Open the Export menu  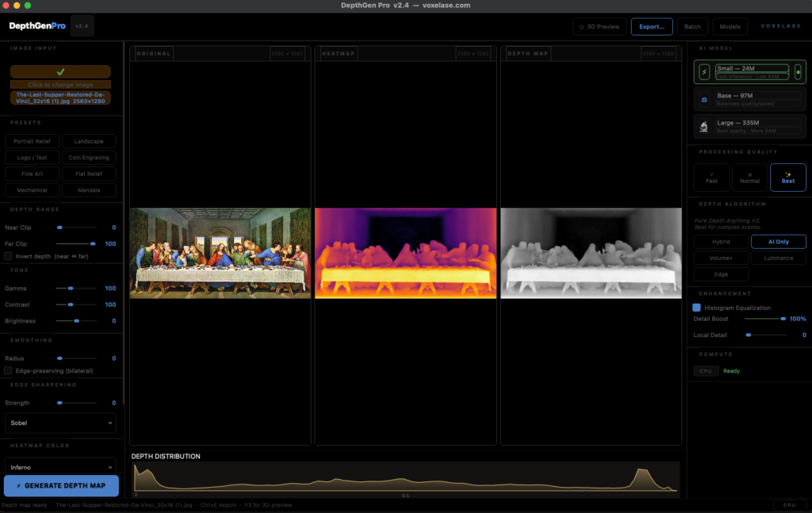652,26
